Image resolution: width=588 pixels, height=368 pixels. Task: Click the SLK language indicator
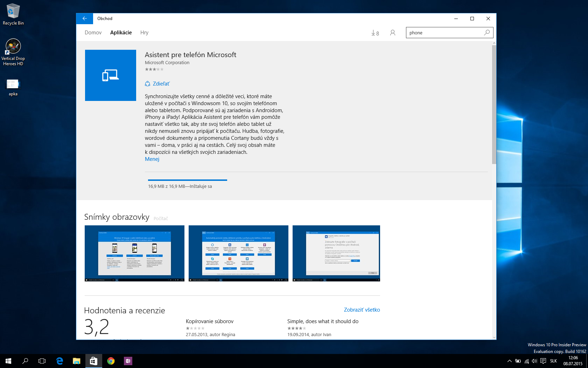point(553,361)
